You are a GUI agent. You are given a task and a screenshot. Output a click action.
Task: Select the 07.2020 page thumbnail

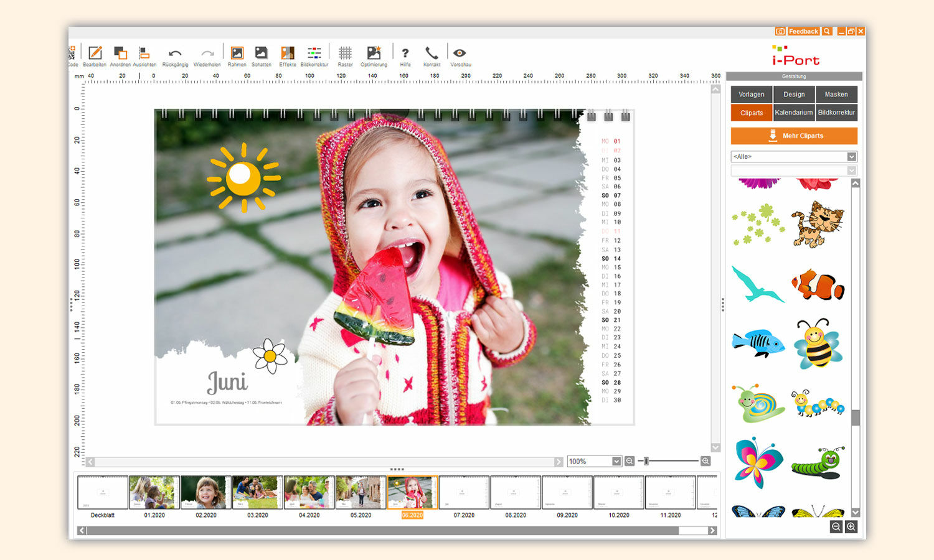[x=464, y=493]
